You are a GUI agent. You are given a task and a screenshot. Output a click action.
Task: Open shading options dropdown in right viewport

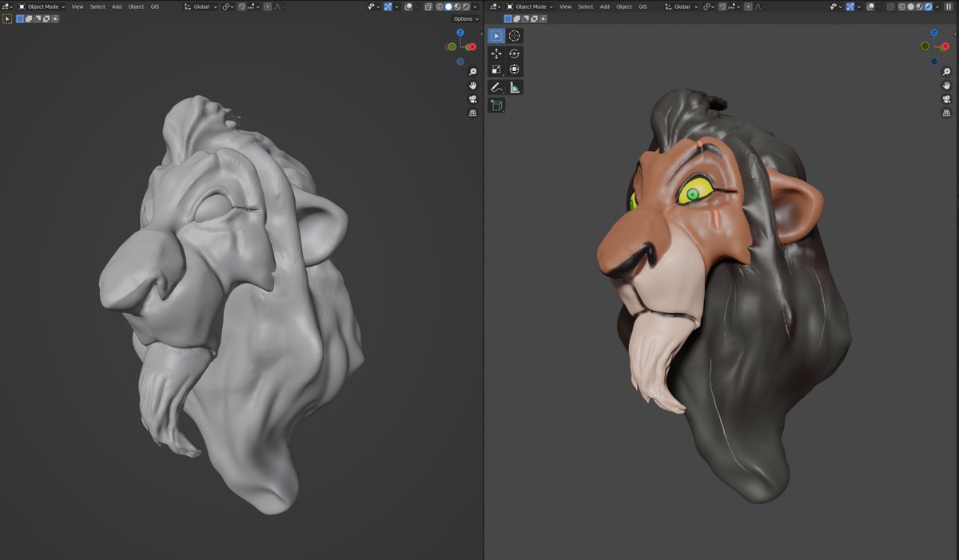937,6
